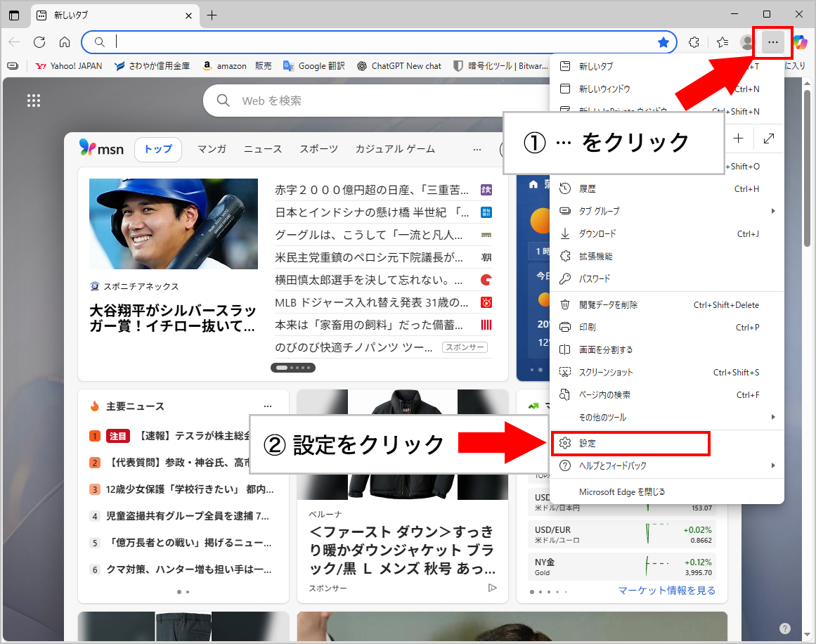Go to the Home page icon
Viewport: 816px width, 644px height.
pyautogui.click(x=65, y=42)
